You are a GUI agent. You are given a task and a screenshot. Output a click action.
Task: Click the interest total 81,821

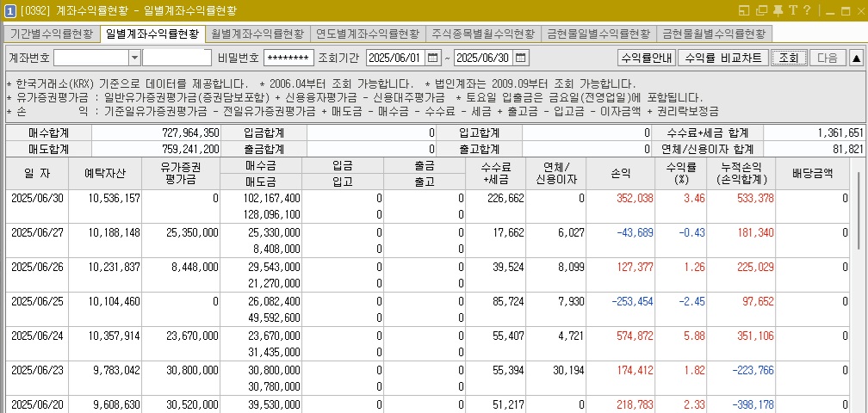click(x=847, y=149)
